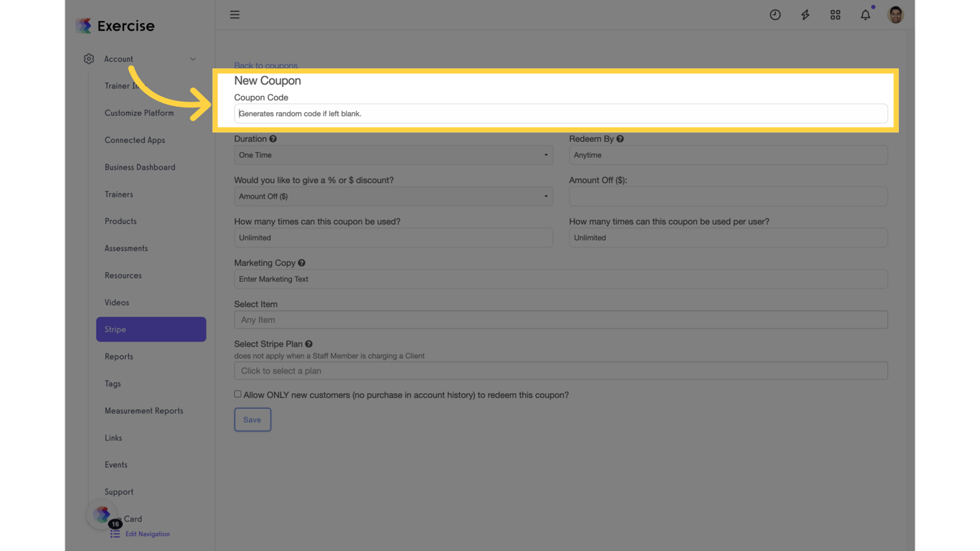Click the Account gear icon
The height and width of the screenshot is (551, 980).
click(89, 59)
